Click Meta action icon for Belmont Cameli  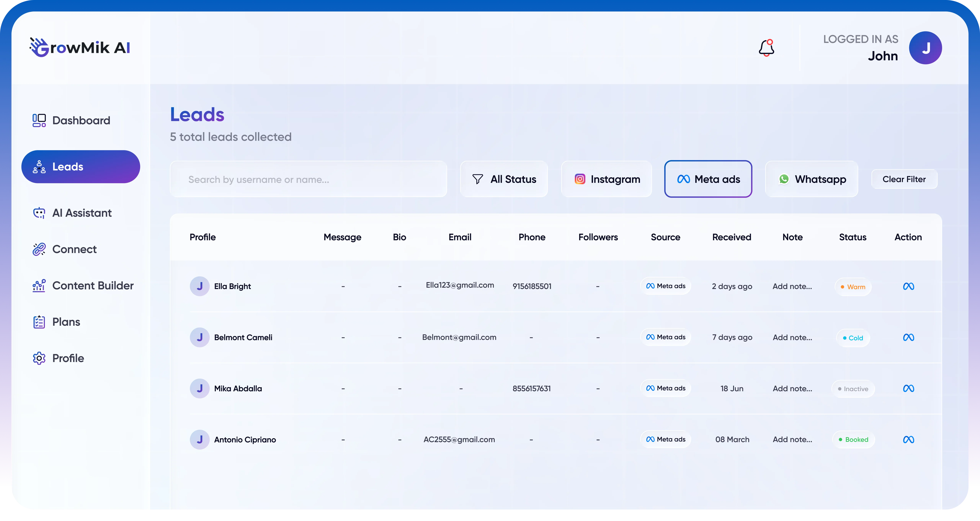tap(908, 338)
